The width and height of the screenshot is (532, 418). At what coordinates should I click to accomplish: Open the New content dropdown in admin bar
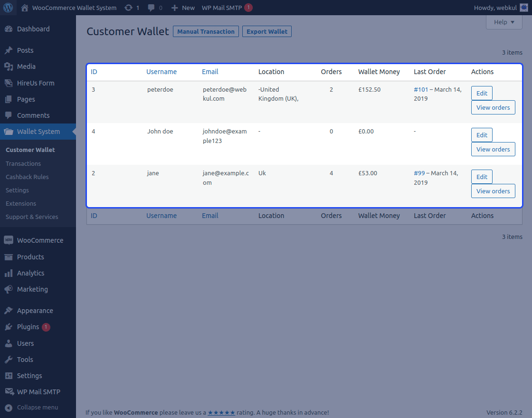click(182, 8)
